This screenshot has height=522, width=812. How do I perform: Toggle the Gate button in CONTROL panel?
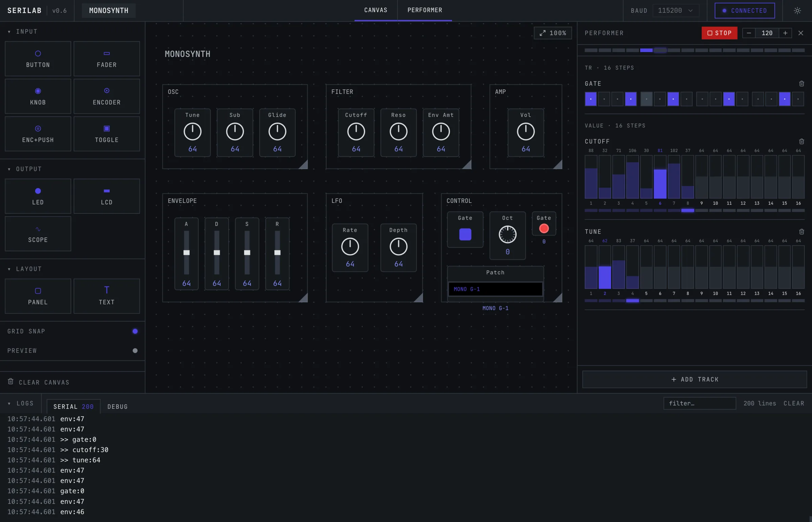465,234
